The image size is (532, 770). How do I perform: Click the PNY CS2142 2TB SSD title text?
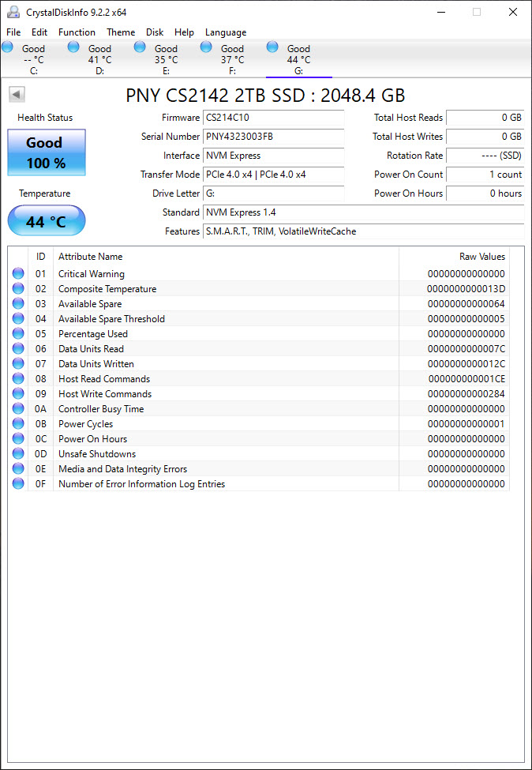(x=265, y=96)
